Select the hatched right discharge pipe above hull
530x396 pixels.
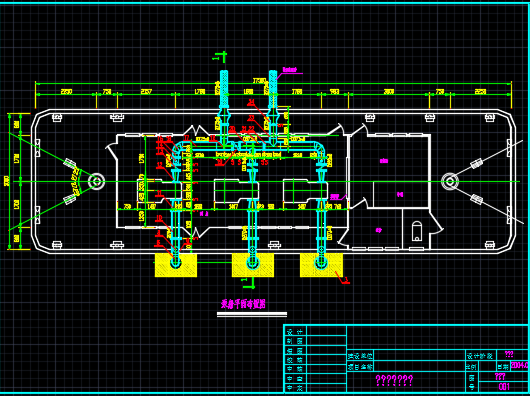pyautogui.click(x=273, y=88)
